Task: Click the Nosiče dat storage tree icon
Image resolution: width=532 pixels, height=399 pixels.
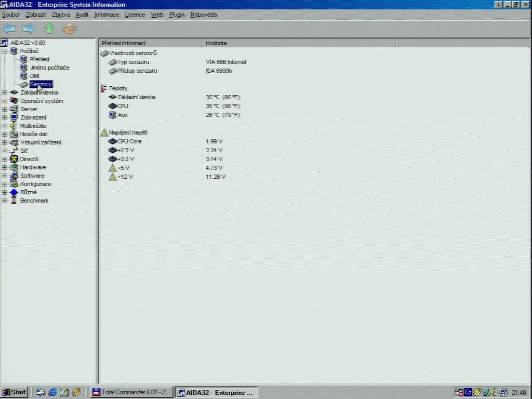Action: (x=14, y=134)
